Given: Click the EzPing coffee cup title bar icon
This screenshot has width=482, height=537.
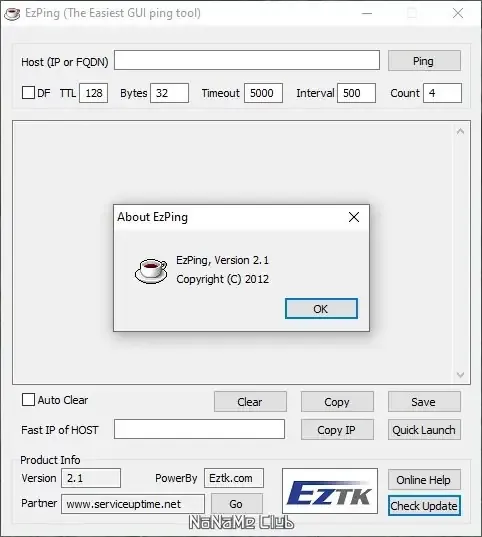Looking at the screenshot, I should point(12,13).
